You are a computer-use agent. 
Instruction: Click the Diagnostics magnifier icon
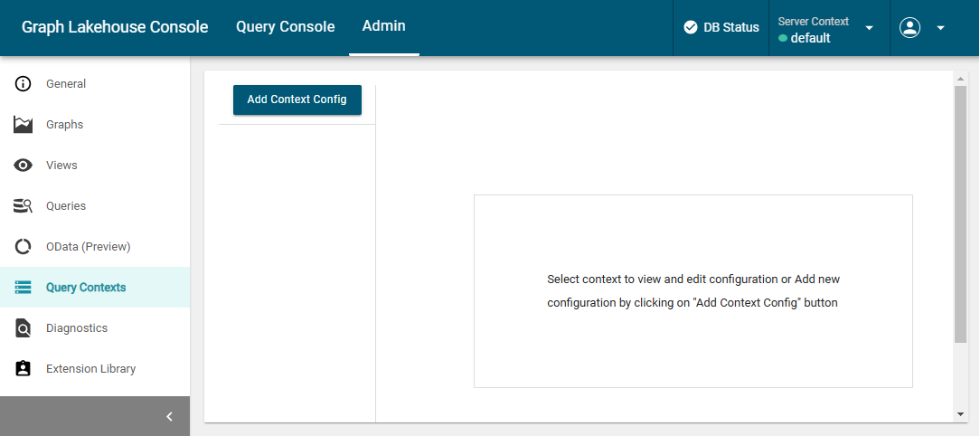[24, 328]
